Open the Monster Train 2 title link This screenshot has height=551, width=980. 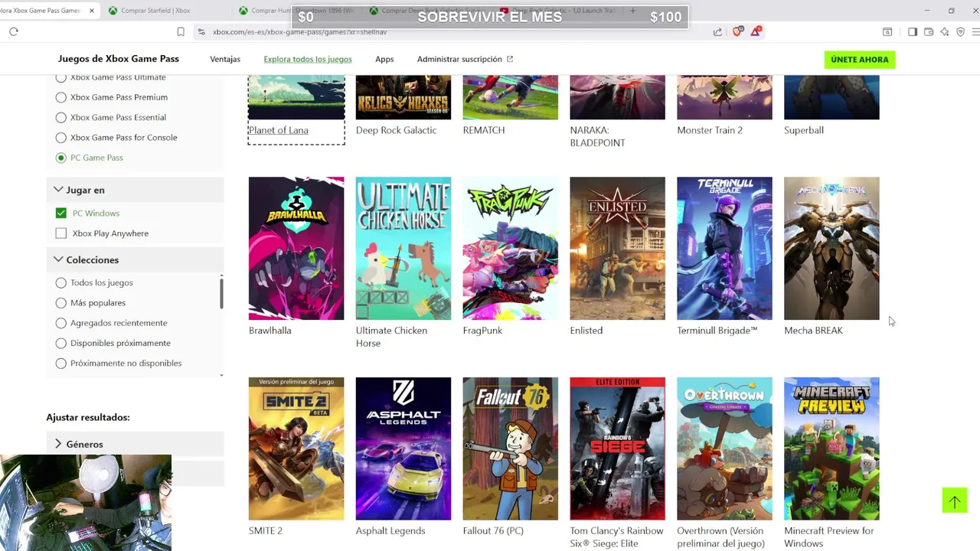(710, 130)
